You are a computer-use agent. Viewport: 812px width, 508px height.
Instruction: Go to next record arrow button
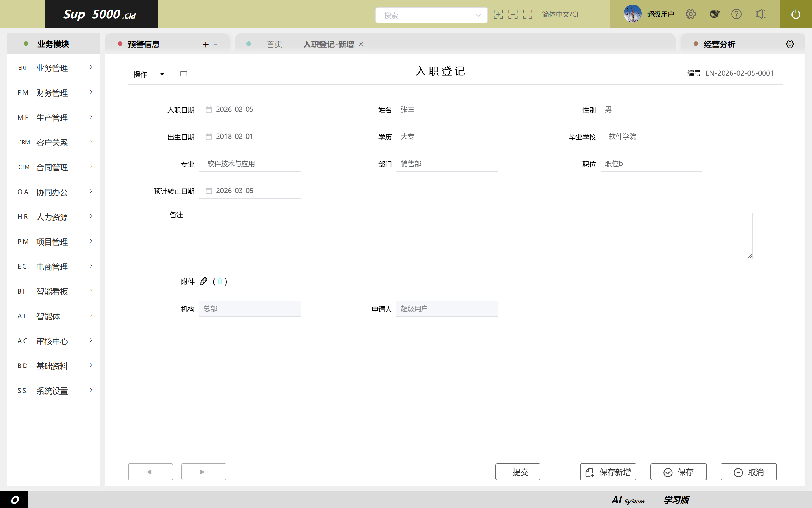coord(204,472)
